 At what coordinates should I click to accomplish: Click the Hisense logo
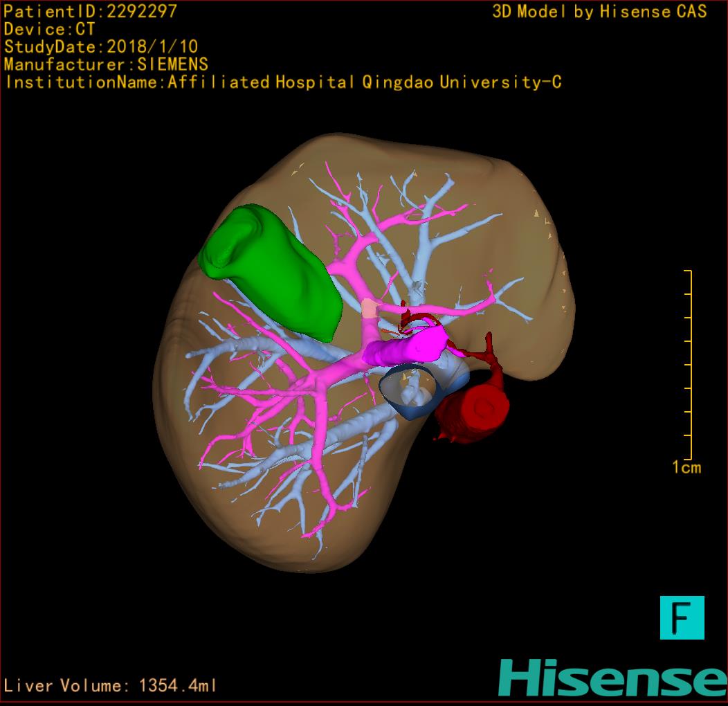pos(612,679)
